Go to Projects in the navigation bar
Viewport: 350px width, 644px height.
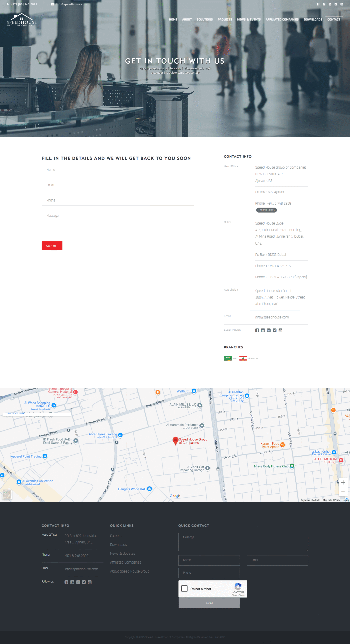pyautogui.click(x=225, y=20)
